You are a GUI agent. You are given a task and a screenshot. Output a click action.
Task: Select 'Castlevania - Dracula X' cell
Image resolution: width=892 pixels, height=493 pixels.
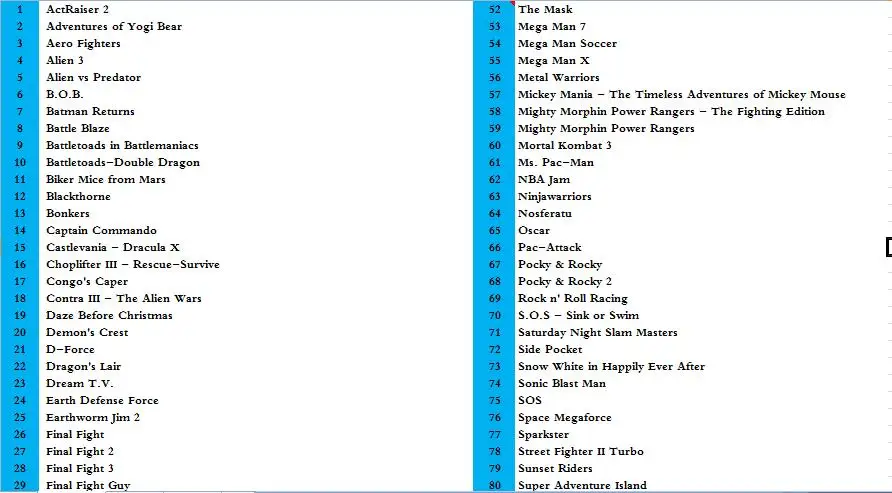113,248
